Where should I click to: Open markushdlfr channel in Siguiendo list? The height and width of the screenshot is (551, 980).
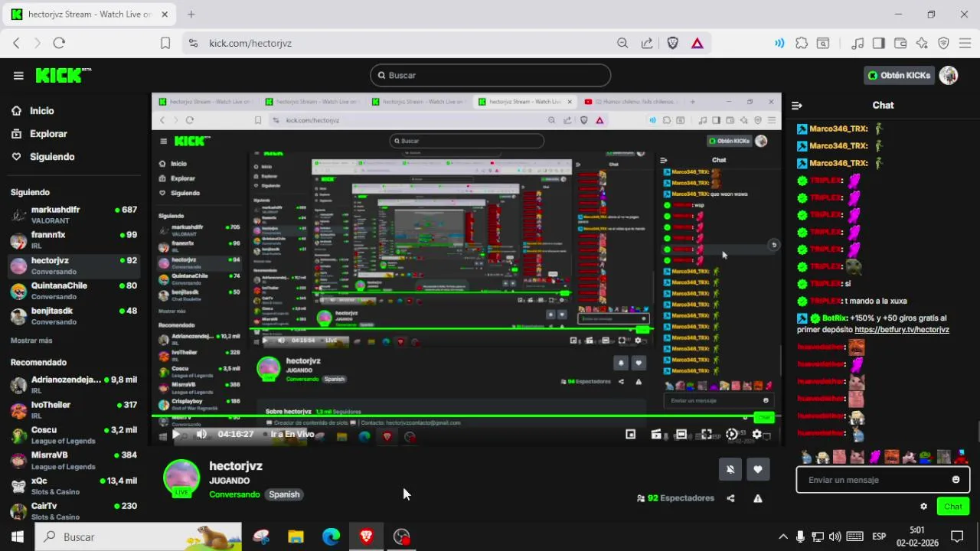click(73, 214)
